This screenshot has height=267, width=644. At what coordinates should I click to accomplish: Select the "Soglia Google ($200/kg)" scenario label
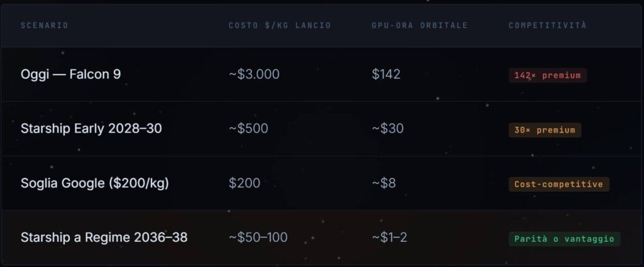pyautogui.click(x=94, y=183)
